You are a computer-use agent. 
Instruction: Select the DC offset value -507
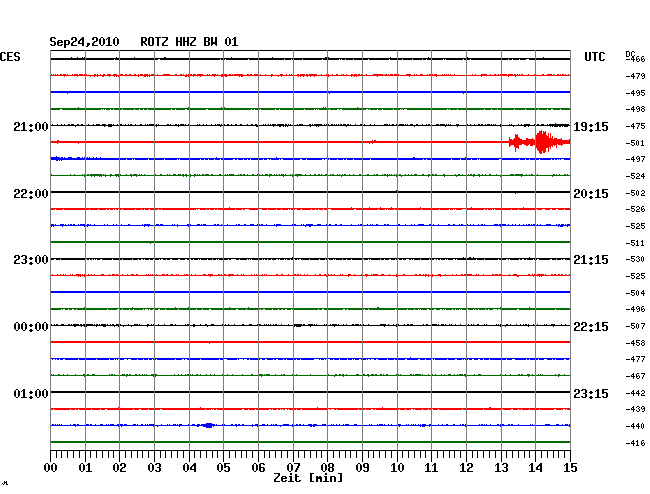[x=635, y=327]
